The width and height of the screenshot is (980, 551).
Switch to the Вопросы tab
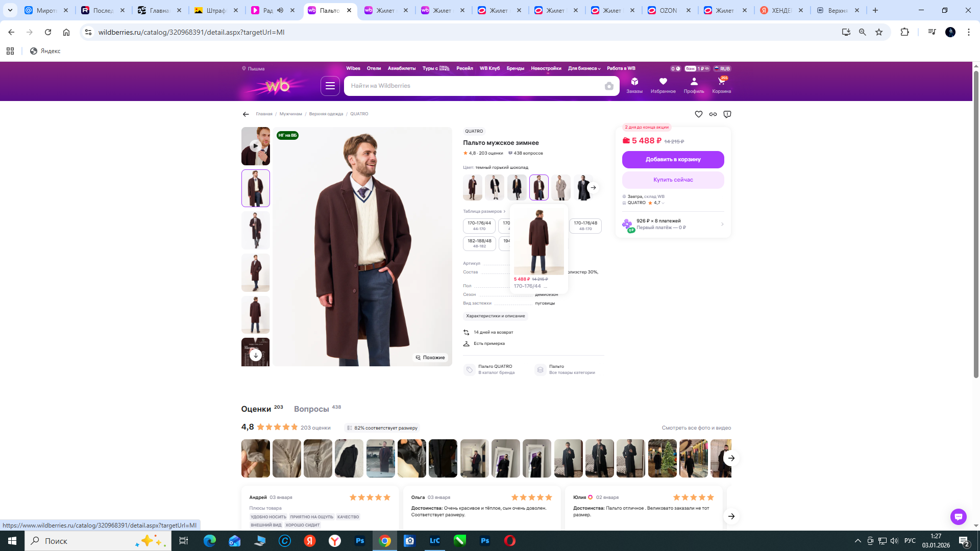311,409
